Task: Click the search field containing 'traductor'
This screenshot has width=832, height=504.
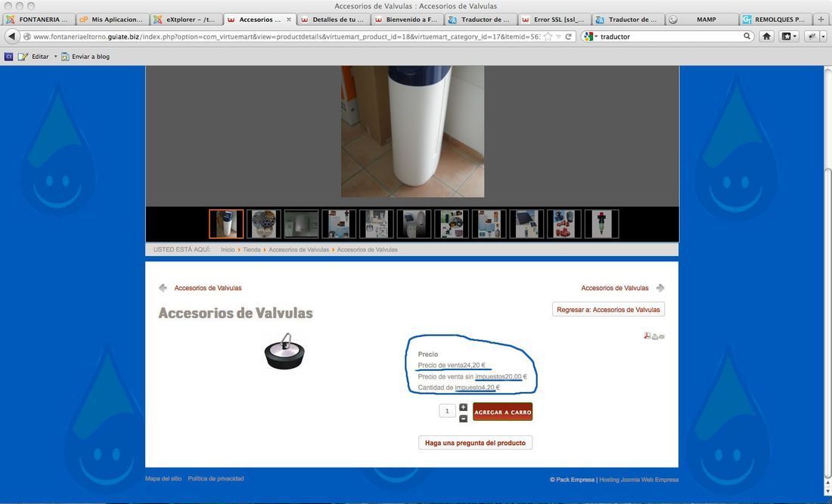Action: pos(669,36)
